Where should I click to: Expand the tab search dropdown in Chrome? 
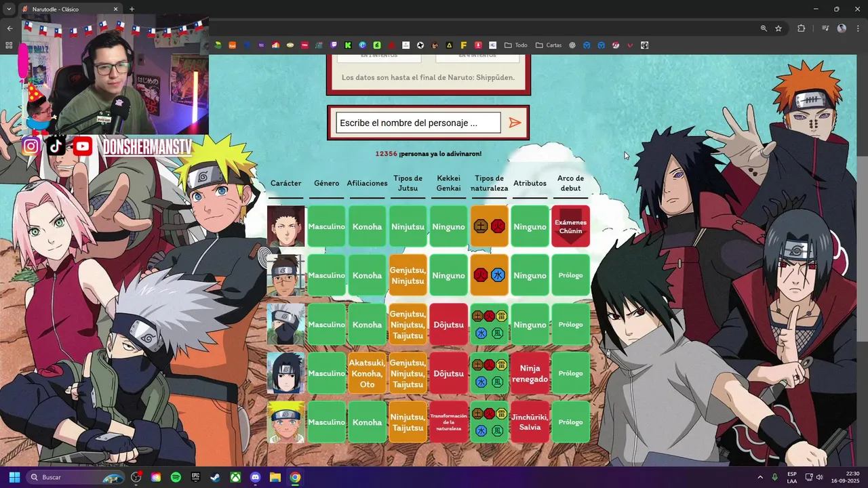click(x=8, y=9)
